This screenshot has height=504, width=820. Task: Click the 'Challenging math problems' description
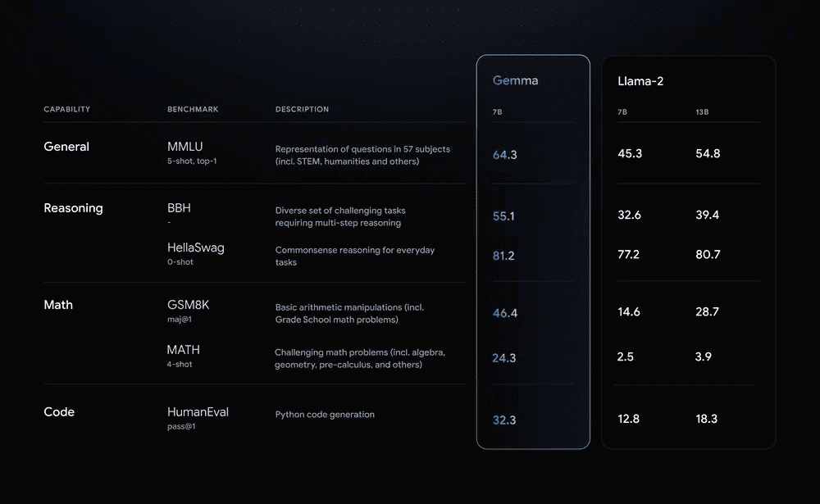tap(360, 358)
